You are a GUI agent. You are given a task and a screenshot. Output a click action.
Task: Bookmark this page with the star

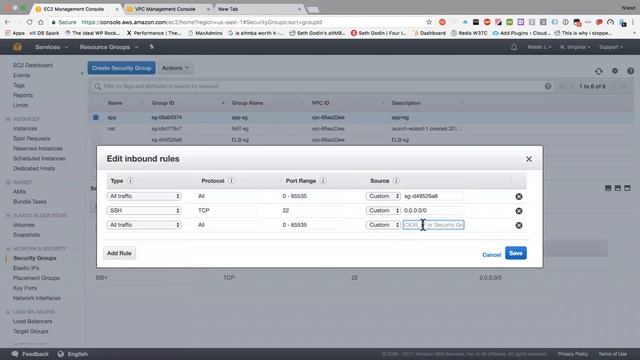coord(429,22)
